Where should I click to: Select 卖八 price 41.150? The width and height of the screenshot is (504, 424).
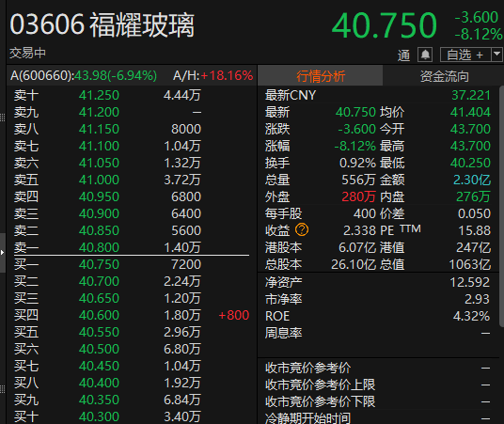tap(99, 129)
